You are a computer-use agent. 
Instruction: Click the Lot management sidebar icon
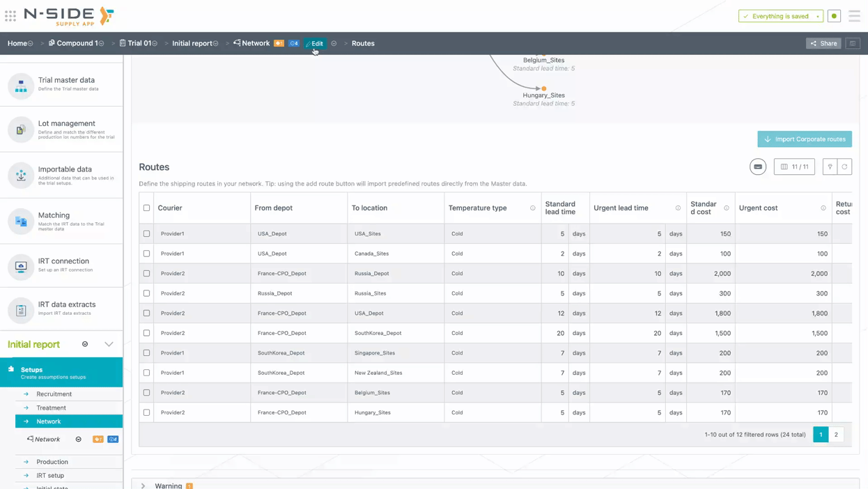pos(21,130)
